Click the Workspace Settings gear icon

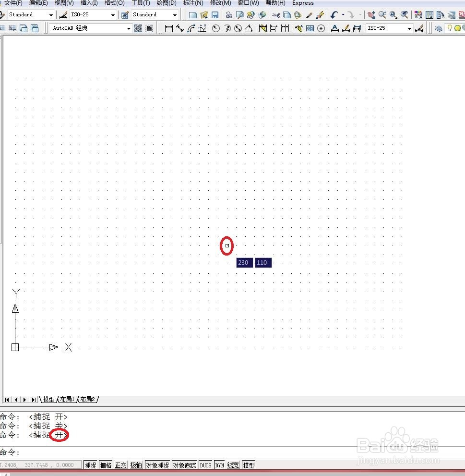[138, 28]
